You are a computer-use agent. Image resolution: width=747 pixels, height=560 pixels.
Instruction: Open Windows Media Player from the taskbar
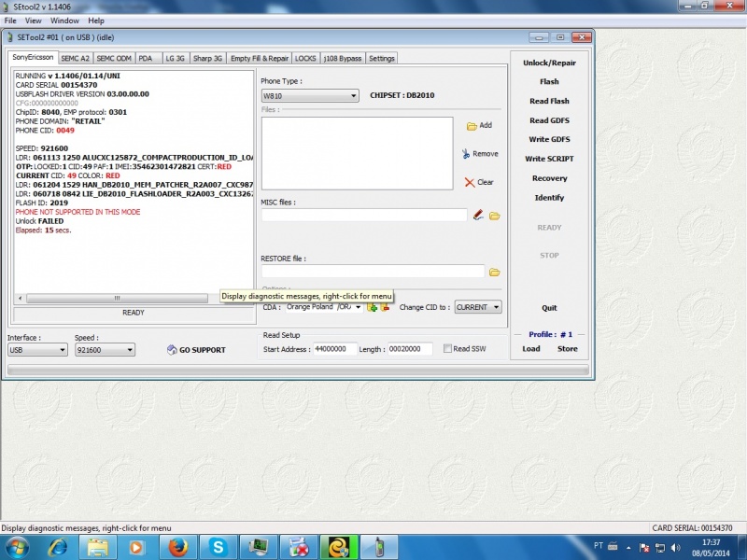pos(136,547)
